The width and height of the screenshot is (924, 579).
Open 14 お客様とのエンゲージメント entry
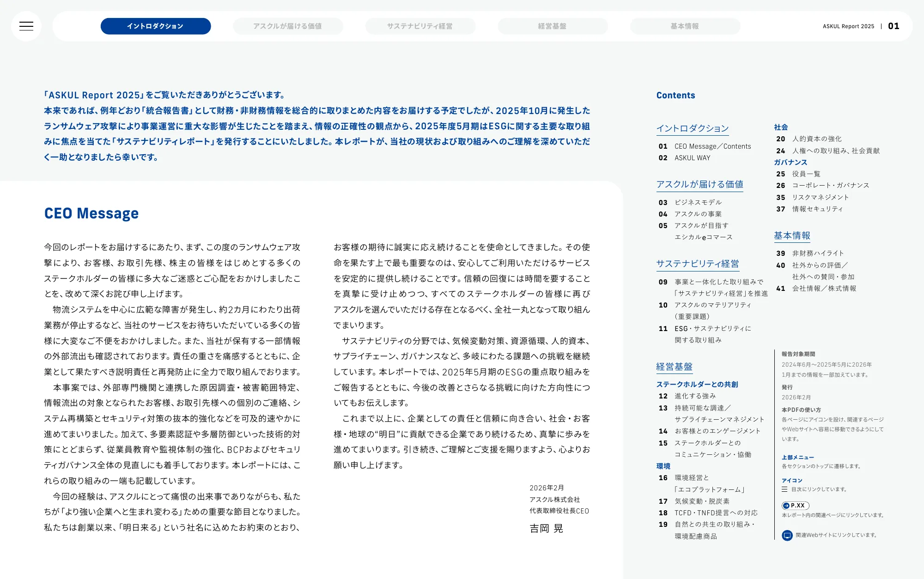(710, 431)
